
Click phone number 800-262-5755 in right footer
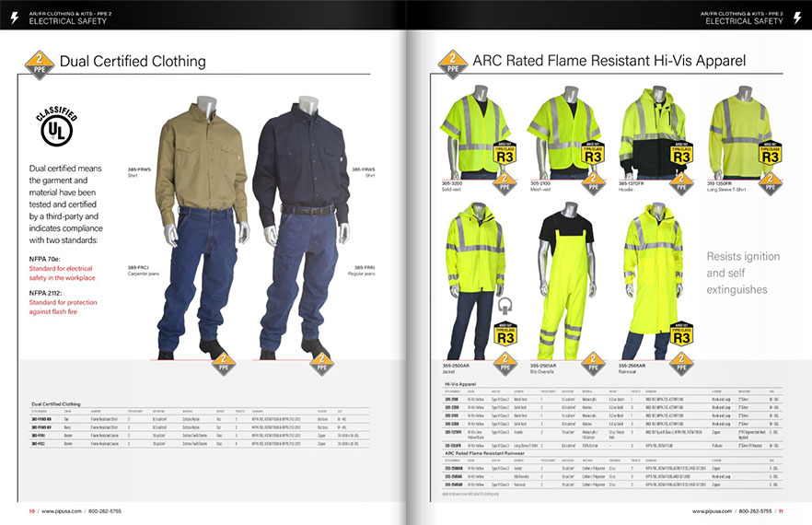(x=755, y=511)
